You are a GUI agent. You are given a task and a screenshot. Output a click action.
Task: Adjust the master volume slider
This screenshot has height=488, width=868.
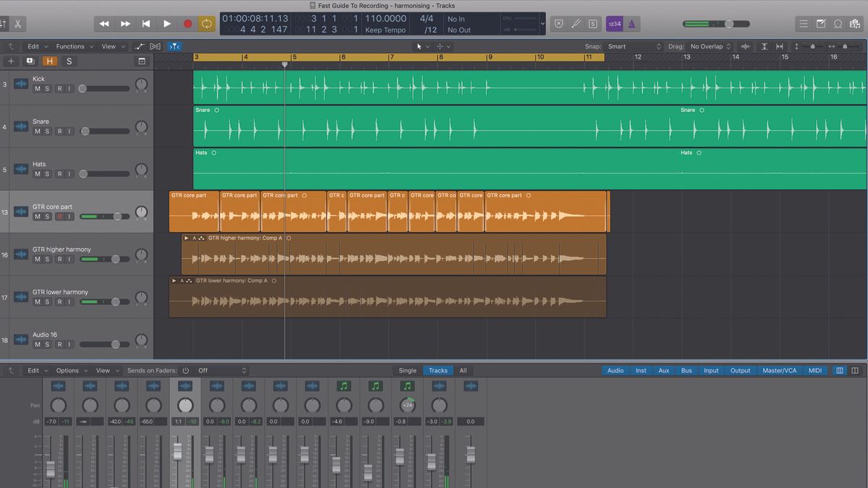730,22
